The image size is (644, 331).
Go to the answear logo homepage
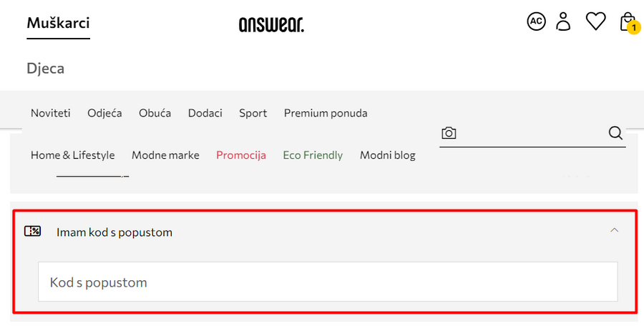tap(271, 25)
